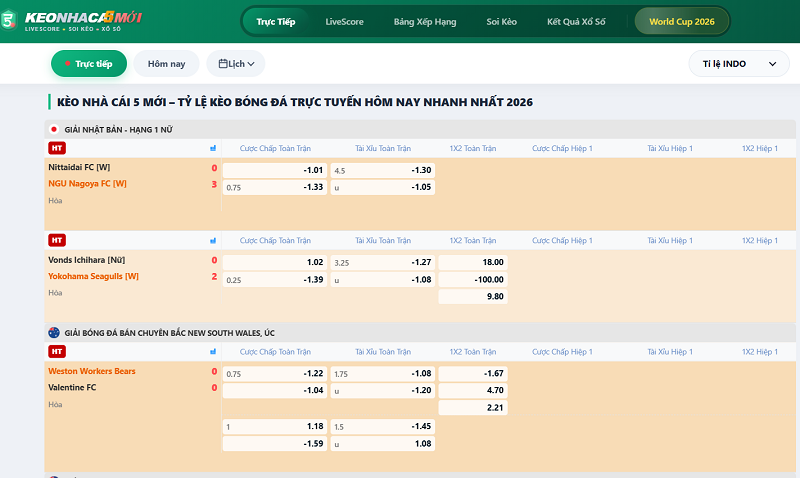
Task: Select 1X2 odds -1.67
Action: point(473,373)
